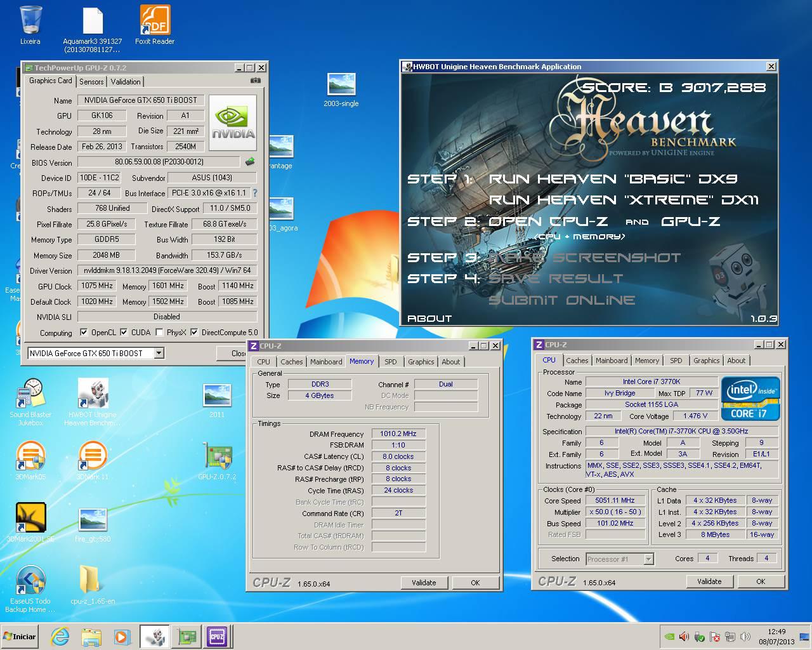Click the GPU-Z camera screenshot icon
812x650 pixels.
coord(256,81)
